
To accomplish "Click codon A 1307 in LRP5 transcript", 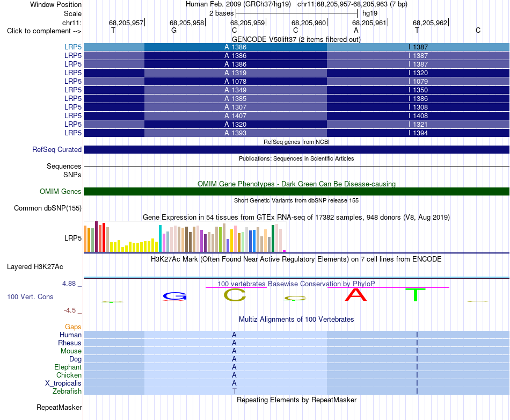I will click(236, 107).
